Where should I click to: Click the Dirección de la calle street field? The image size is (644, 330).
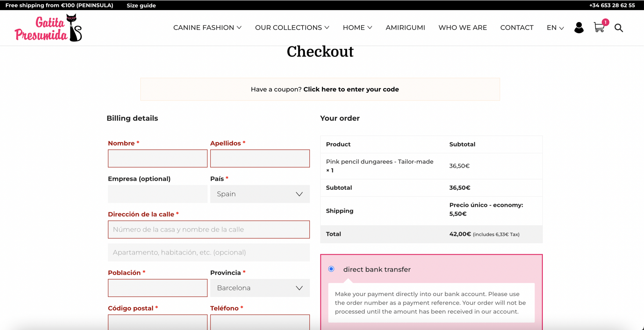pyautogui.click(x=209, y=229)
